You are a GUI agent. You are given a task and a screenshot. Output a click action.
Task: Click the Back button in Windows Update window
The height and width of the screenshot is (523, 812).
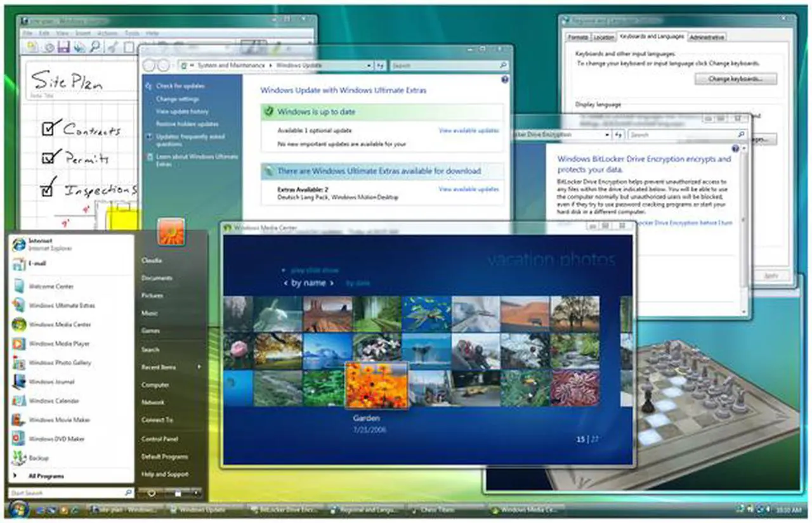(150, 65)
